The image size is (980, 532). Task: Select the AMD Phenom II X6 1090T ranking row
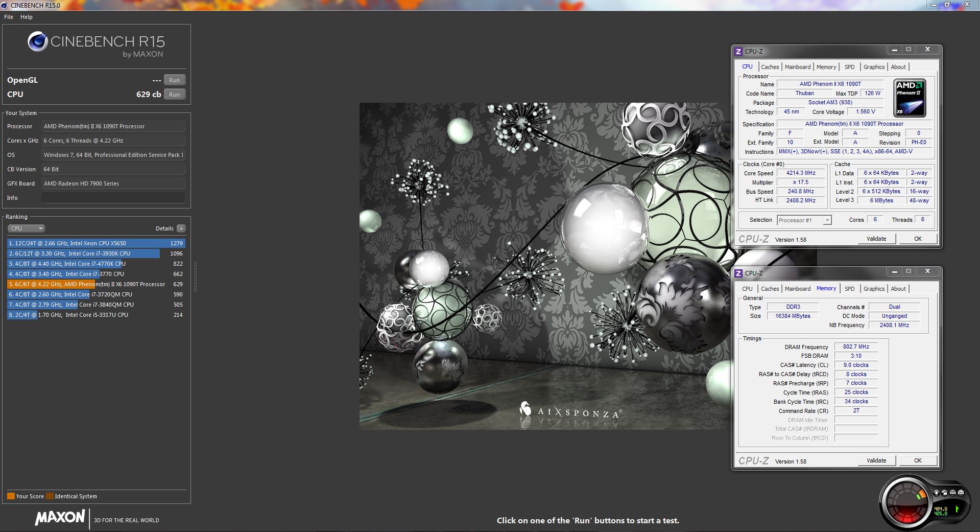click(96, 284)
